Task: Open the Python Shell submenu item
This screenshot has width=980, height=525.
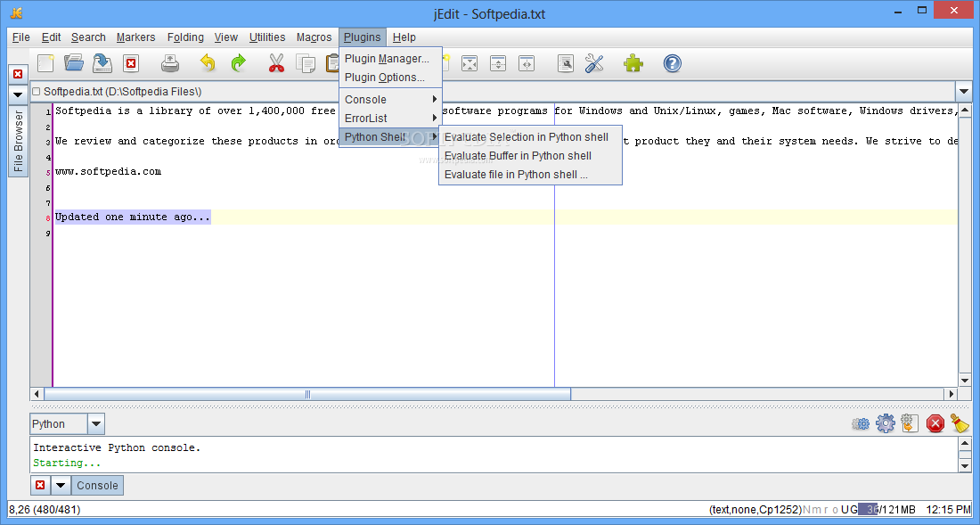Action: (390, 137)
